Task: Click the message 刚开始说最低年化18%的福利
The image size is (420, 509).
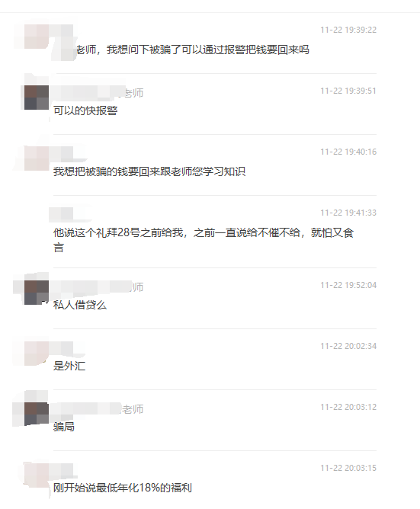Action: (x=123, y=488)
